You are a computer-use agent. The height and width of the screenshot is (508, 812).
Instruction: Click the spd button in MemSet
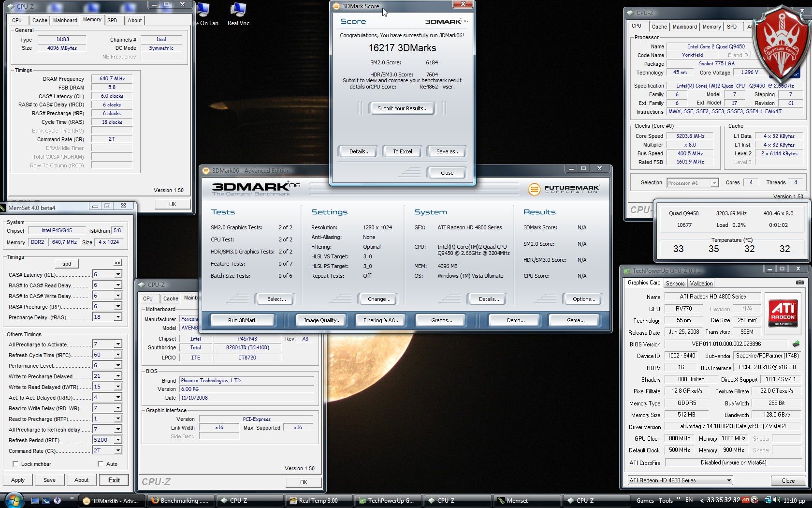[67, 264]
